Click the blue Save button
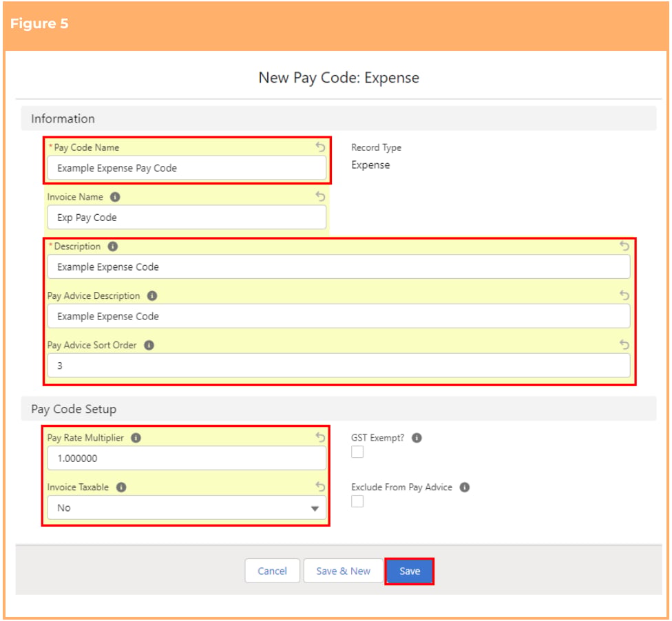The height and width of the screenshot is (621, 672). point(409,571)
